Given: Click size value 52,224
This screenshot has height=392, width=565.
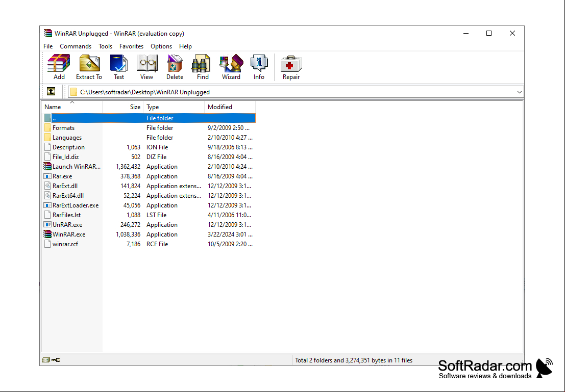Looking at the screenshot, I should pos(132,195).
